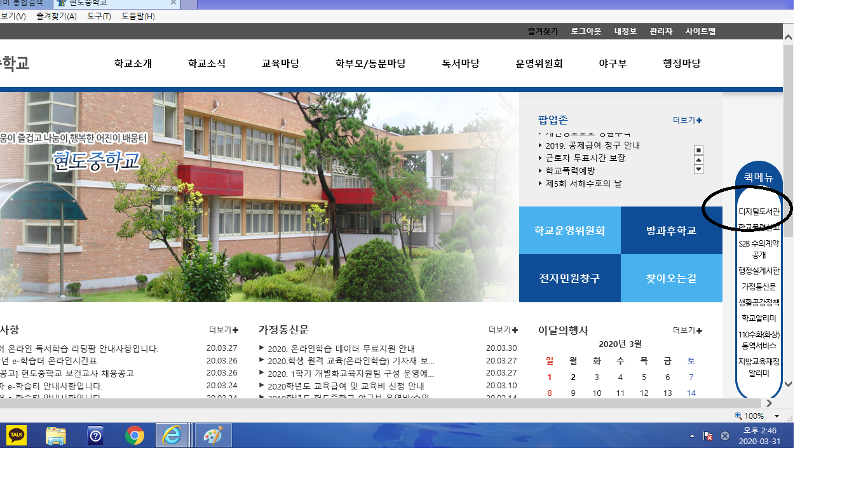
Task: Open 운영위원회 navigation item
Action: tap(539, 64)
